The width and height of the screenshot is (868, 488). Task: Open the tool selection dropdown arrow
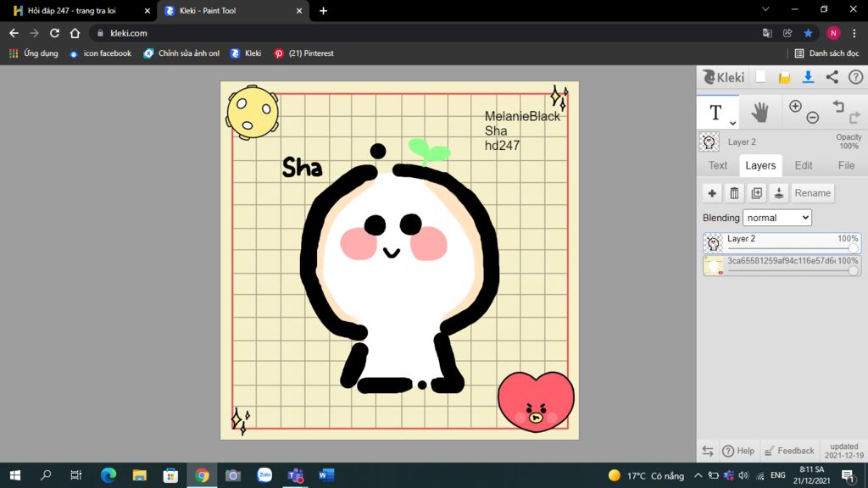click(x=732, y=123)
